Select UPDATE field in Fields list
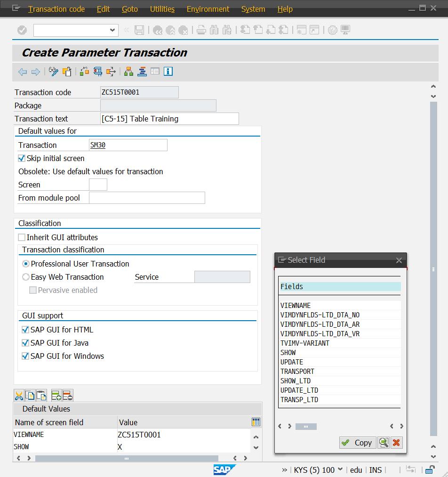448x477 pixels. click(340, 362)
